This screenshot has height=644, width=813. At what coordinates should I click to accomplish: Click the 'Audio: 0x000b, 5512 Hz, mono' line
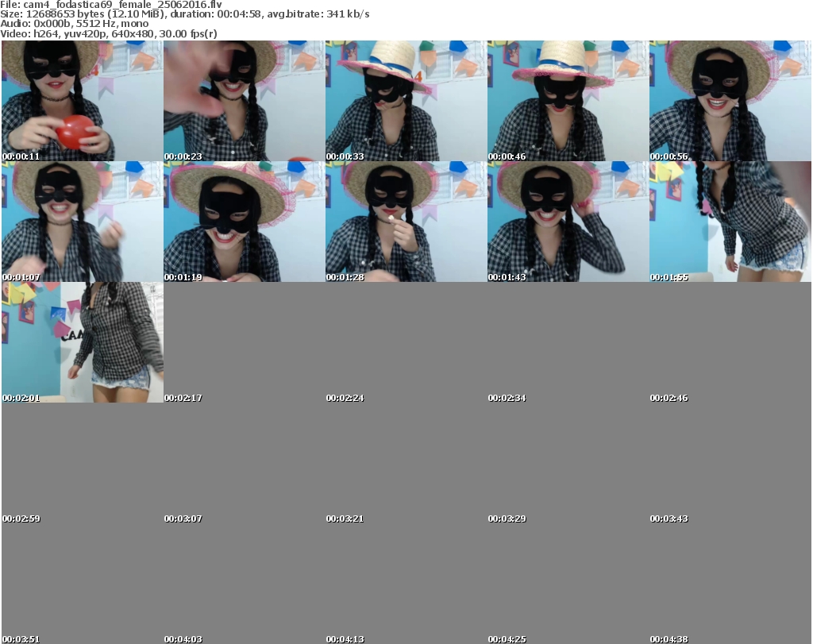tap(74, 24)
